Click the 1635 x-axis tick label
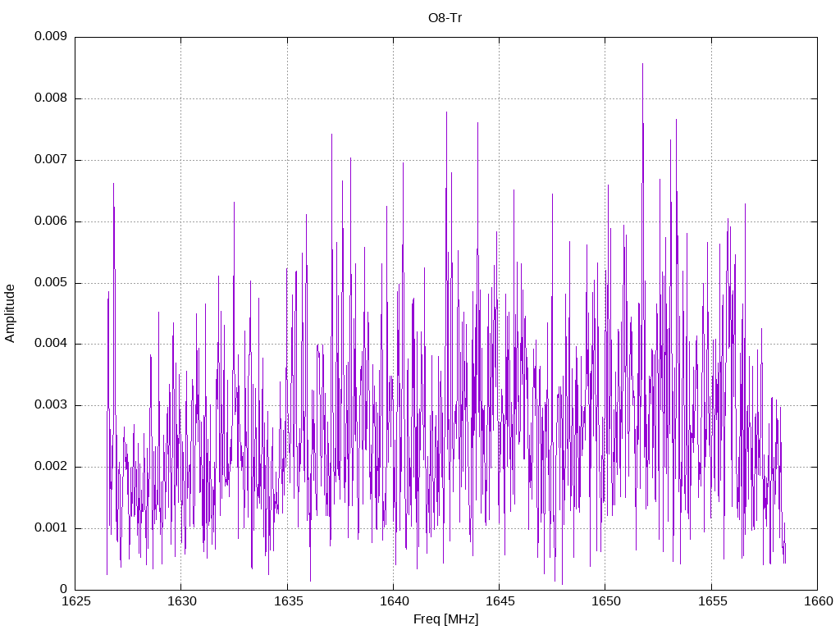Viewport: 840px width, 630px height. pyautogui.click(x=288, y=601)
